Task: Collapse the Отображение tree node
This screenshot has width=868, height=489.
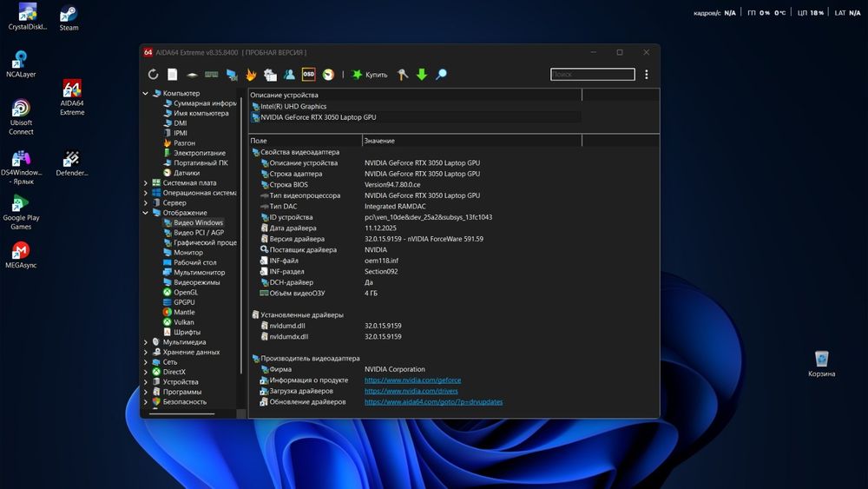Action: tap(146, 213)
